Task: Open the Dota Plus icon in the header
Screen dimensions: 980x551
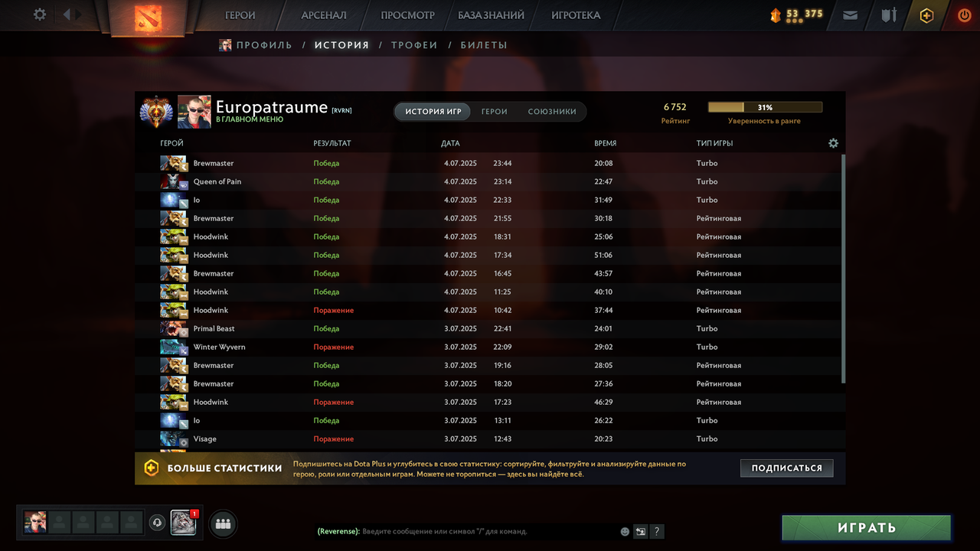Action: [x=926, y=15]
